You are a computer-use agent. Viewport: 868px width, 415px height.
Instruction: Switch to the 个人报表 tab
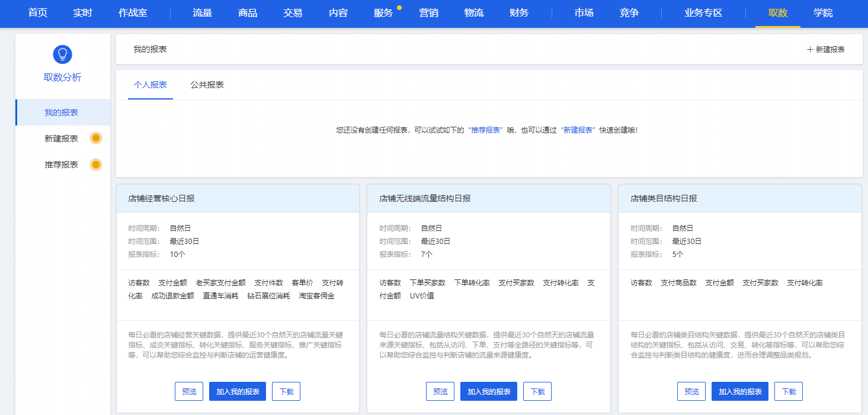click(150, 85)
